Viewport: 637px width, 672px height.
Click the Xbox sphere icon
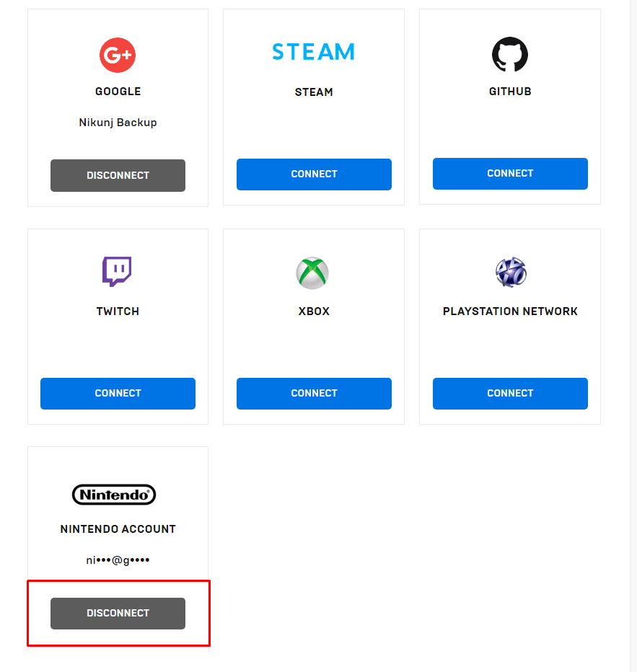pyautogui.click(x=312, y=273)
